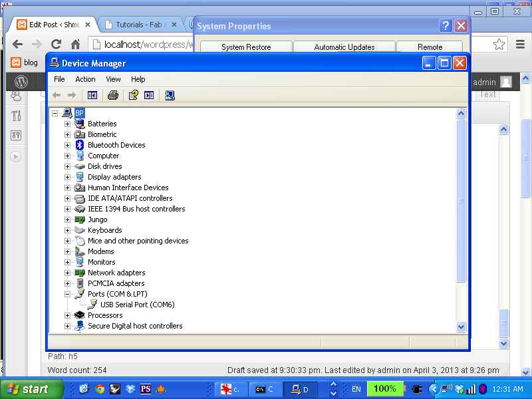This screenshot has height=399, width=532.
Task: Click the Chrome icon in quick launch
Action: pyautogui.click(x=100, y=389)
